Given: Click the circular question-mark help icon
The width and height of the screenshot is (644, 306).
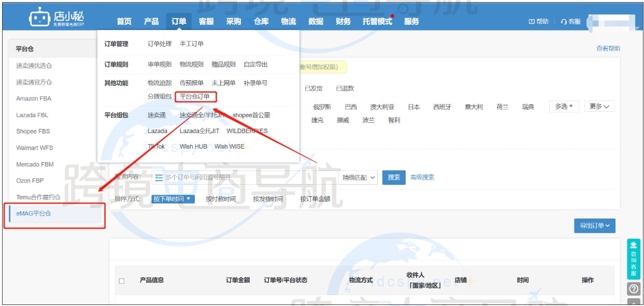Looking at the screenshot, I should pyautogui.click(x=633, y=288).
